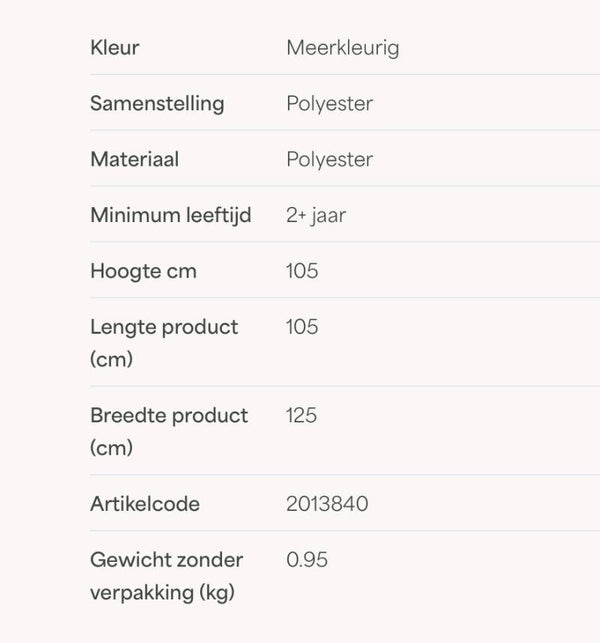Image resolution: width=600 pixels, height=643 pixels.
Task: Select Polyester value next to Samenstelling
Action: 330,104
